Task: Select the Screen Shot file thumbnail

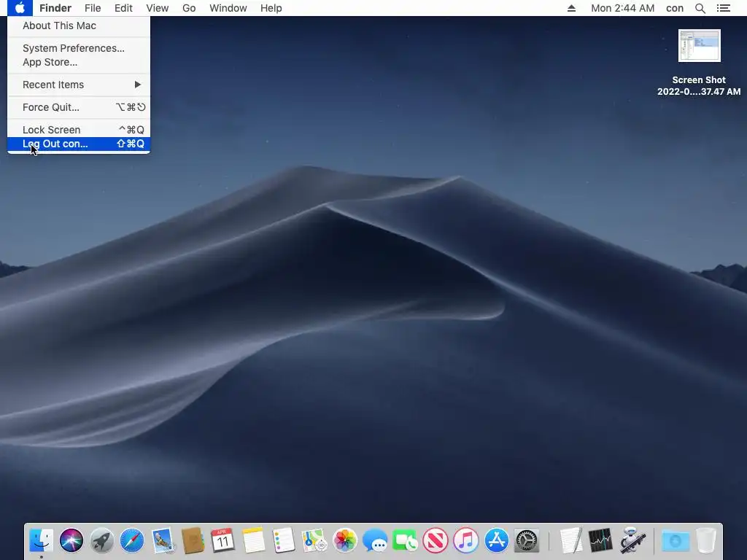Action: click(699, 46)
